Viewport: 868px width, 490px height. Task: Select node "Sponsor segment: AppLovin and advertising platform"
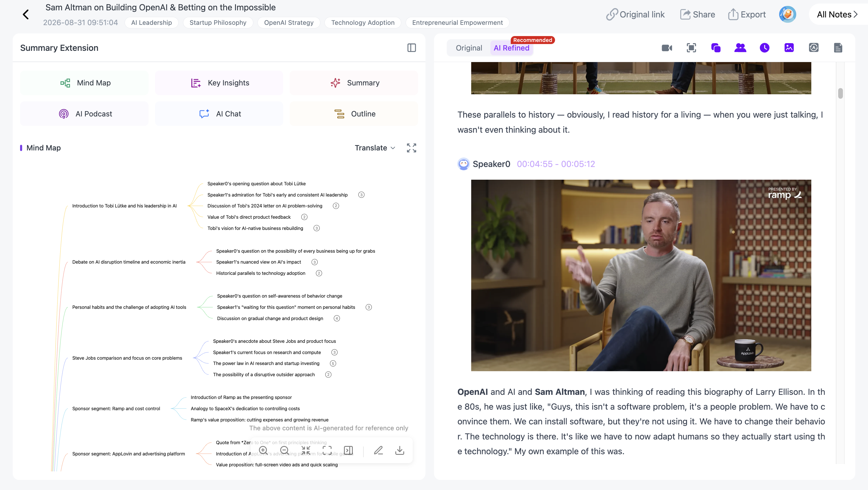[128, 454]
